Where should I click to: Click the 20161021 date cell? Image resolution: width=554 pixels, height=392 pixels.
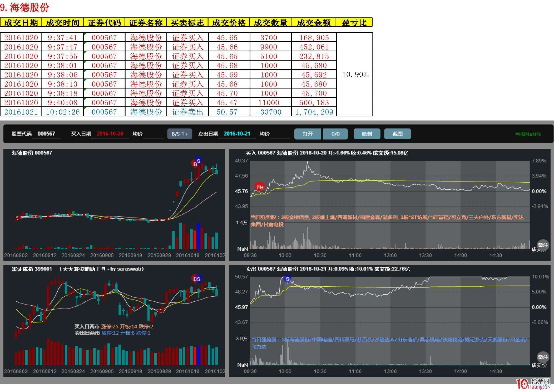[21, 112]
